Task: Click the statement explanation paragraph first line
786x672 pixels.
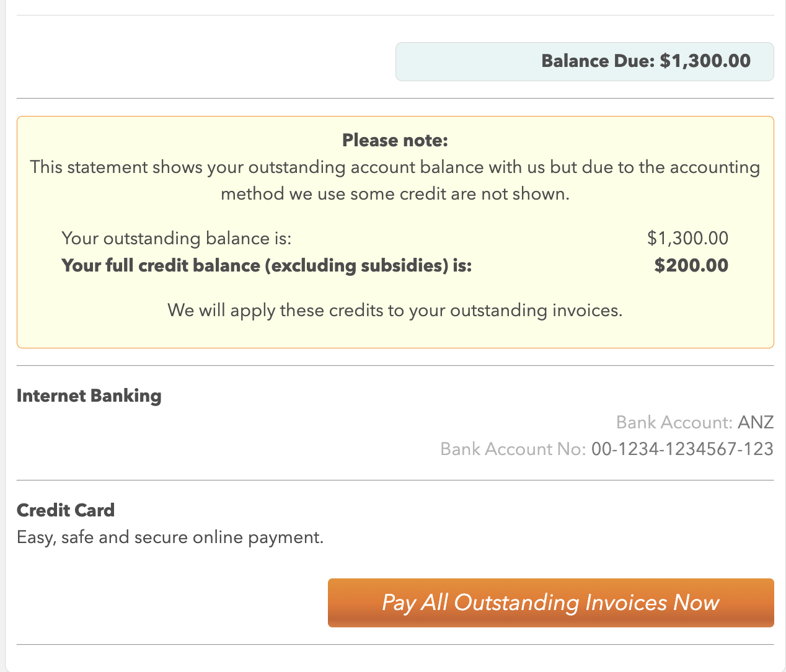Action: pos(395,167)
